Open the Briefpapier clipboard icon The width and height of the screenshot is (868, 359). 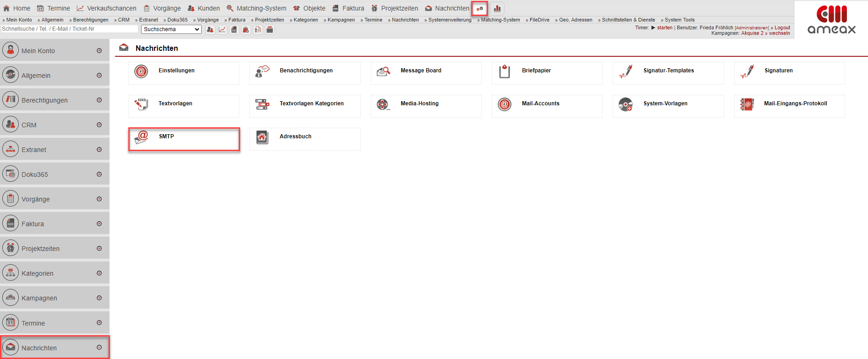tap(505, 71)
